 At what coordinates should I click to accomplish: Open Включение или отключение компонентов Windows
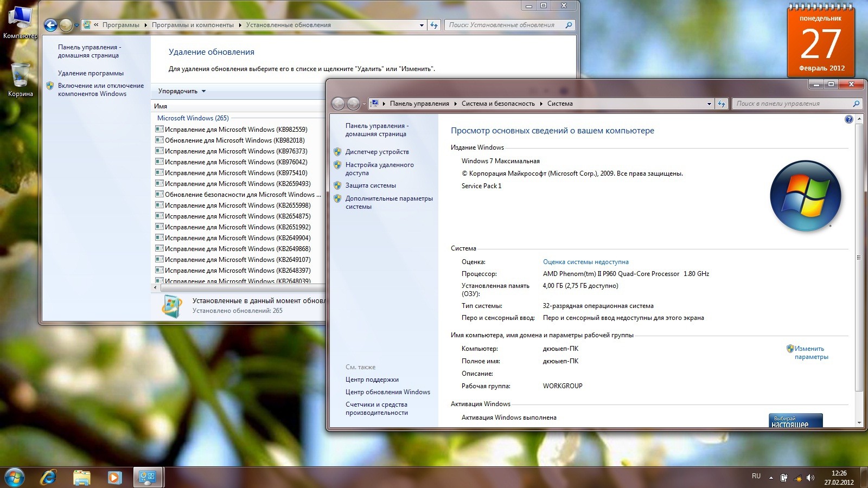(x=101, y=89)
